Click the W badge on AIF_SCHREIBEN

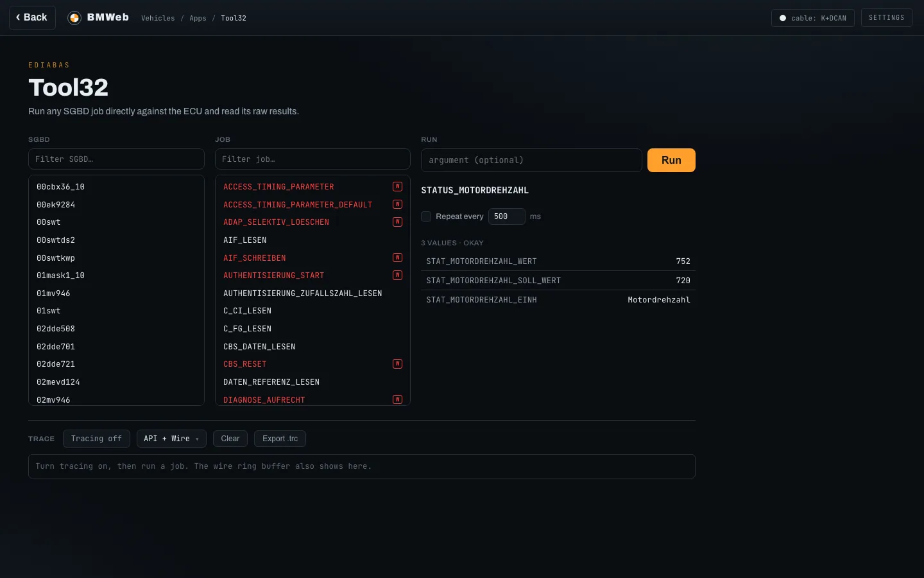click(397, 258)
